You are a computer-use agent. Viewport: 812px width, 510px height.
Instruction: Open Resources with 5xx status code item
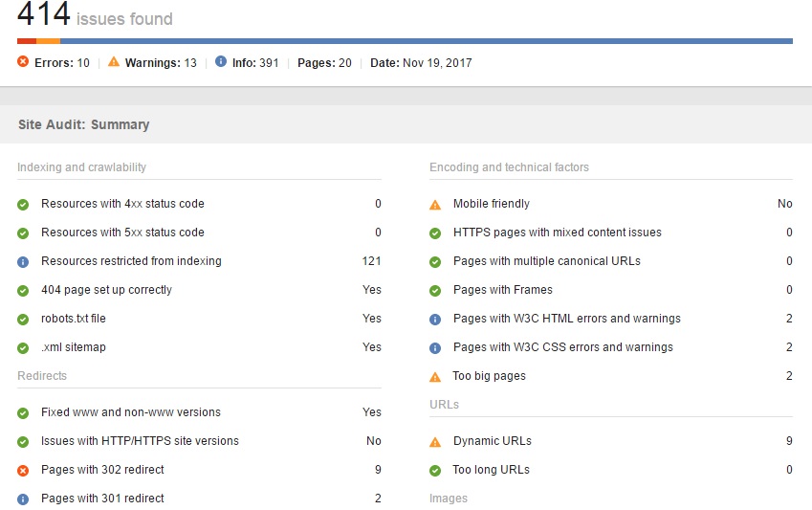(122, 233)
